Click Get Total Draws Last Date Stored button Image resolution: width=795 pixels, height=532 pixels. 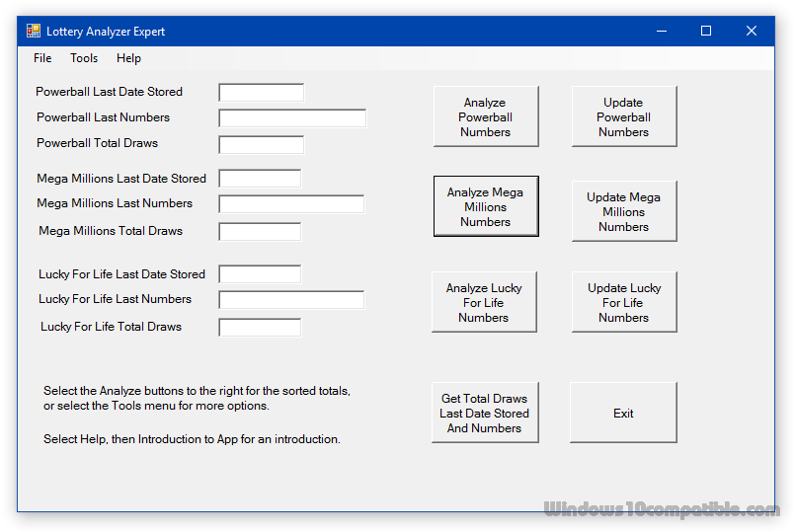[485, 413]
